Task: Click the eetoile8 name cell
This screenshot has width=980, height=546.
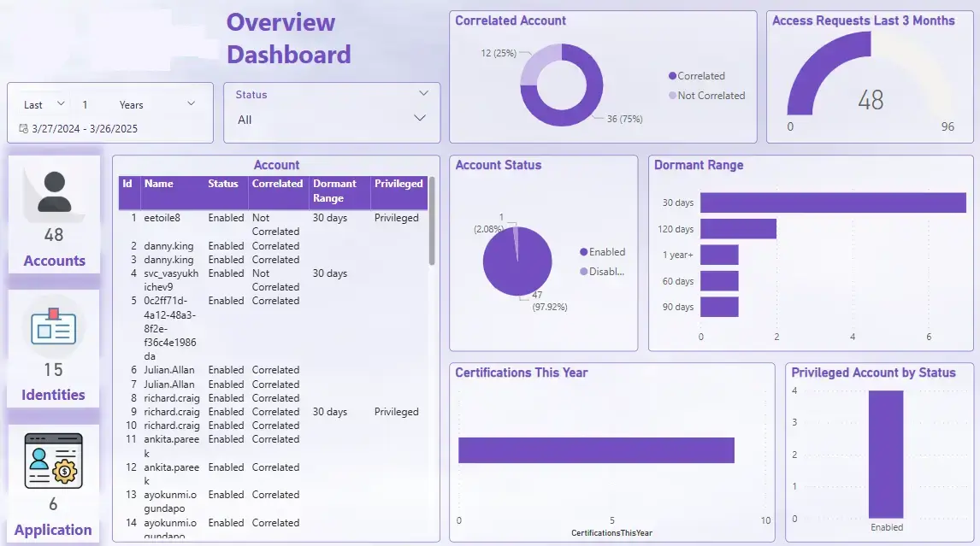Action: pyautogui.click(x=162, y=218)
